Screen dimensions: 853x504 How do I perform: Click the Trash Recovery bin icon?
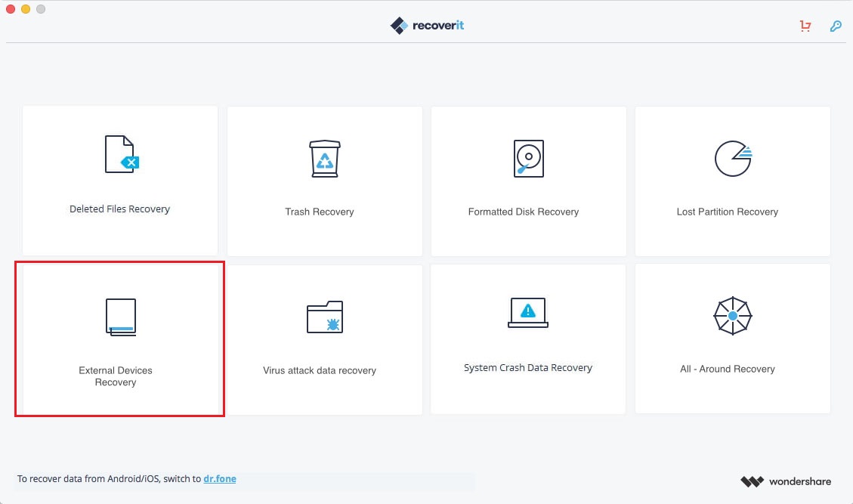tap(325, 159)
